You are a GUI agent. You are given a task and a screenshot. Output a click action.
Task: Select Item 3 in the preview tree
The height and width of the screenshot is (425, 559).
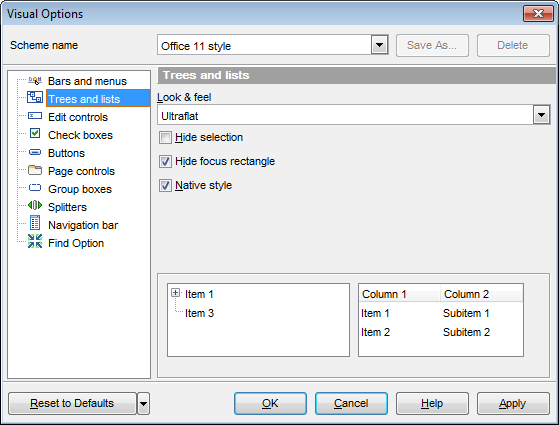[199, 313]
